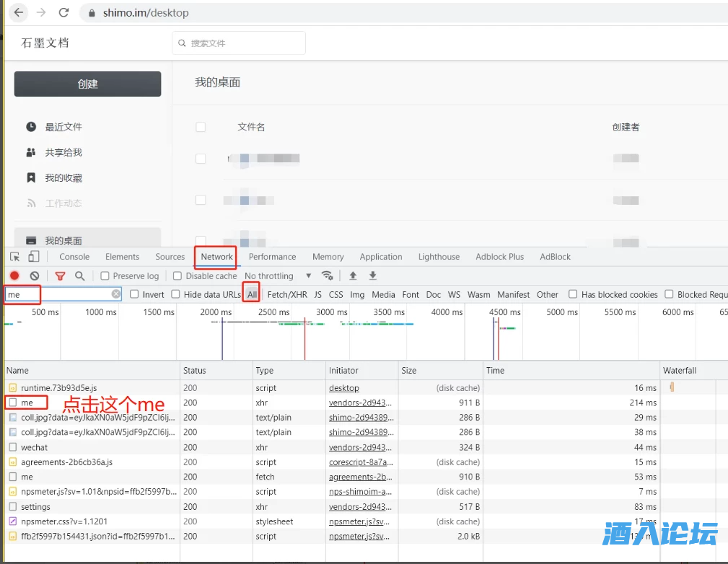This screenshot has height=564, width=728.
Task: Clear the me filter text with x
Action: coord(116,294)
